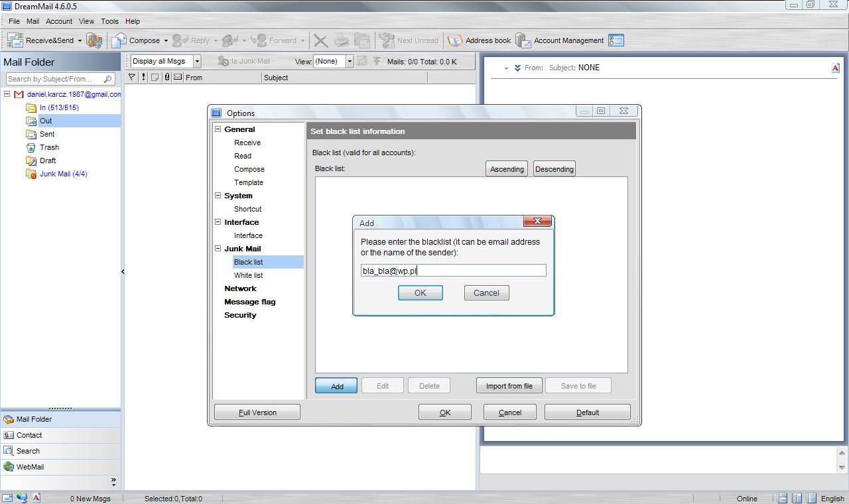
Task: Select the Trash folder
Action: click(x=49, y=147)
